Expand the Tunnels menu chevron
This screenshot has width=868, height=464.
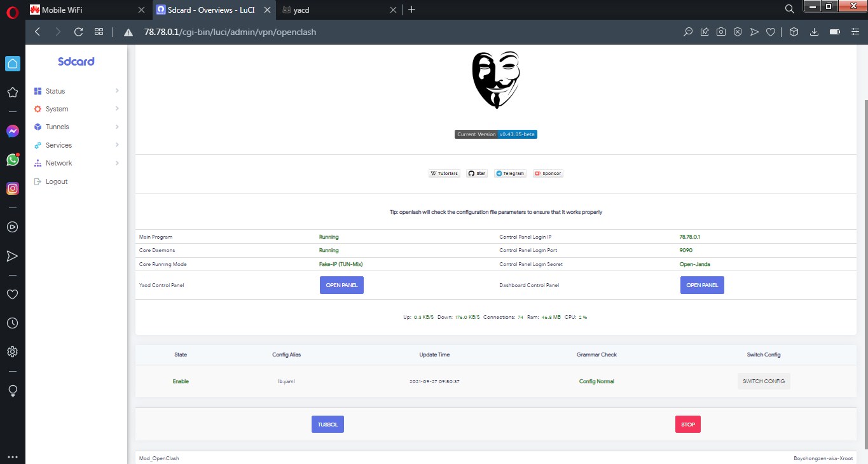point(117,127)
